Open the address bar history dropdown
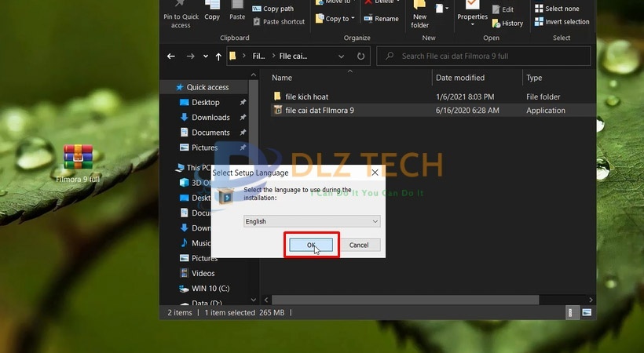The image size is (644, 353). 342,56
